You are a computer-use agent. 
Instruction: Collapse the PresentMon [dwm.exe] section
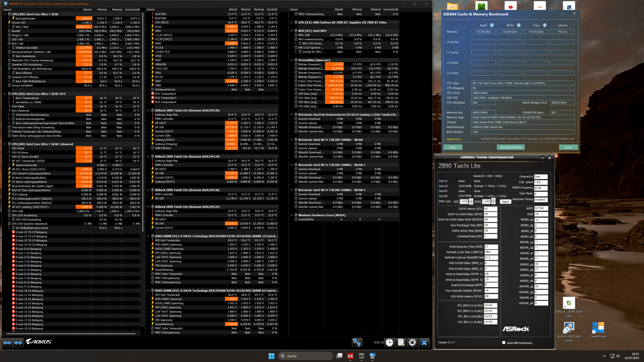(291, 60)
